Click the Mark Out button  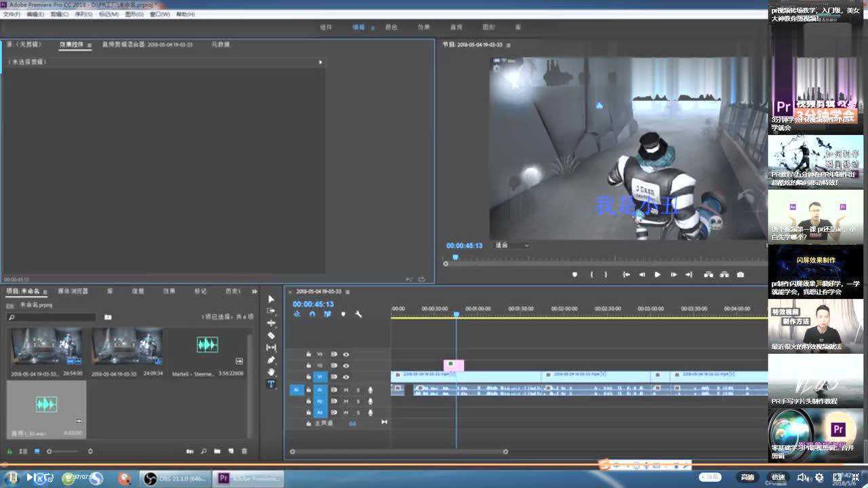[606, 274]
